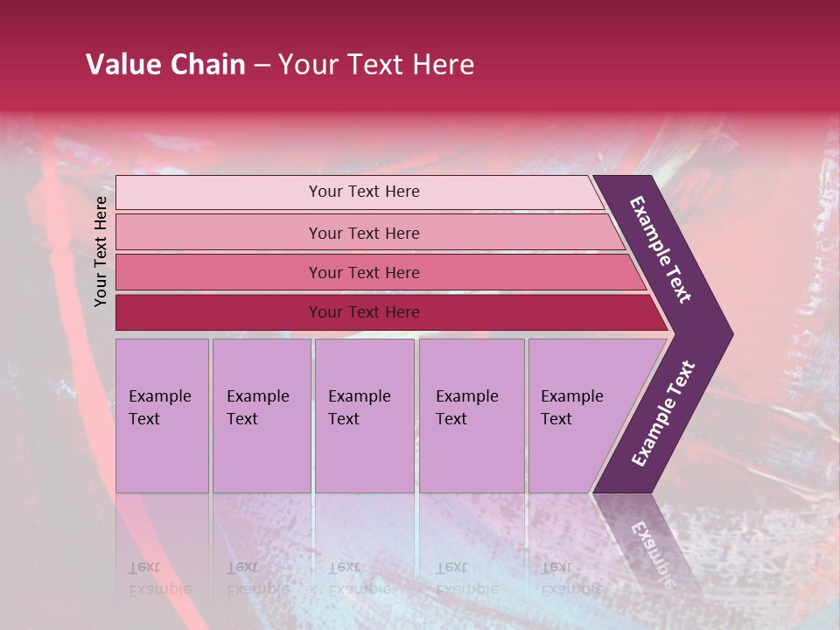Image resolution: width=840 pixels, height=630 pixels.
Task: Select the top lightest pink text bar
Action: coord(363,192)
